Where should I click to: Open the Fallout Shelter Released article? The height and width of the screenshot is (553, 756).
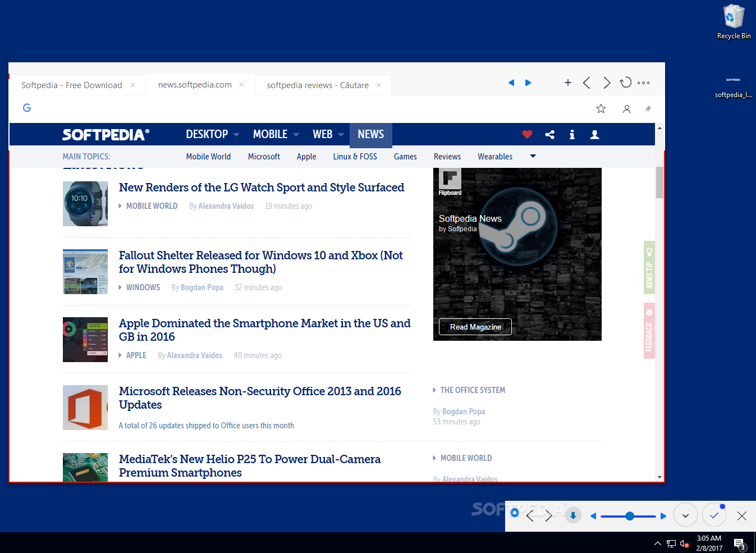pyautogui.click(x=261, y=262)
